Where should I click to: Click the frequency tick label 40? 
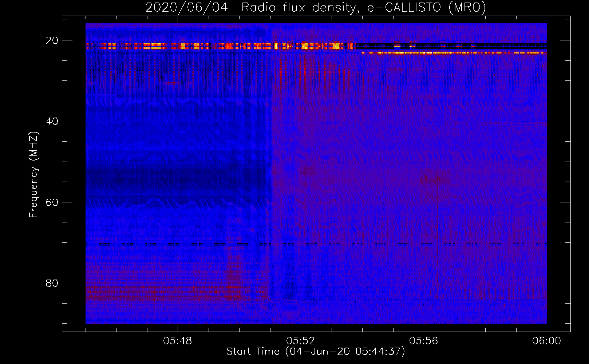pos(52,121)
